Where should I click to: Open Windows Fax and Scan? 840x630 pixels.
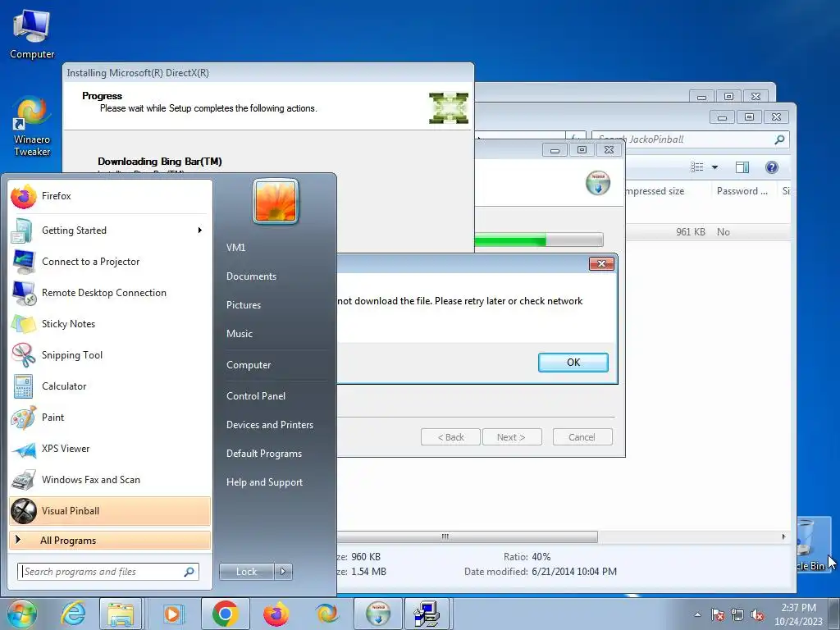[x=110, y=479]
